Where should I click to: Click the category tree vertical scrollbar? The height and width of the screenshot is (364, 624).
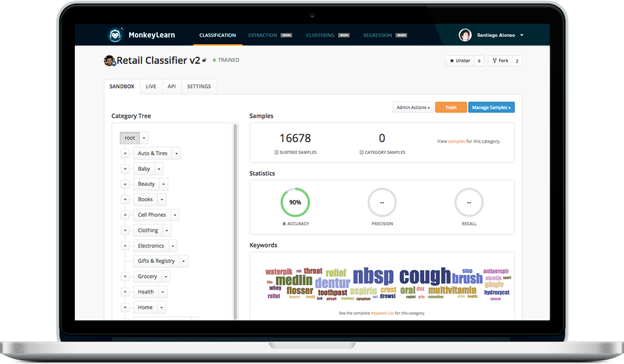pos(235,222)
